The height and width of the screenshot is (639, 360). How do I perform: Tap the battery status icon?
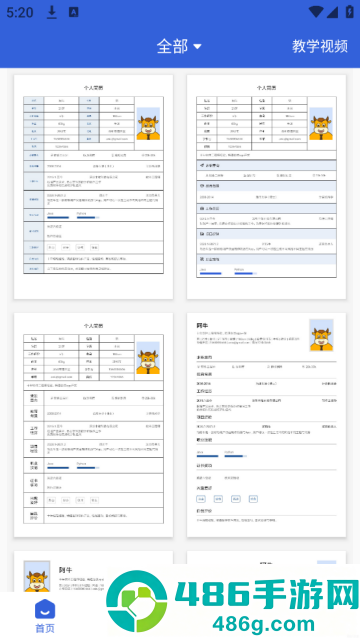tap(349, 12)
